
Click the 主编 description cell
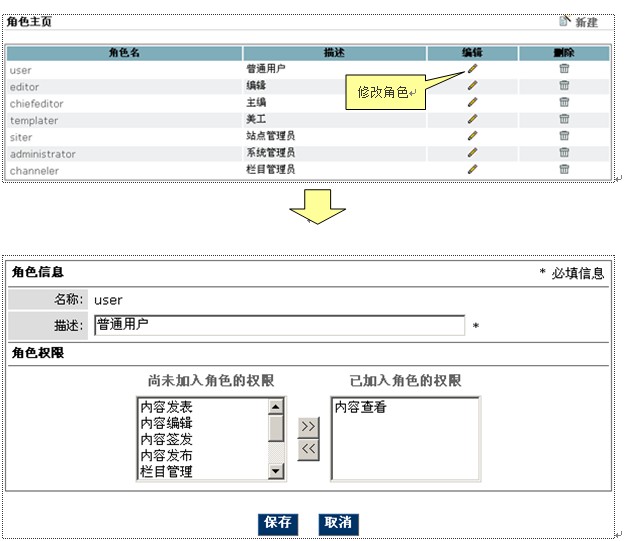(256, 102)
